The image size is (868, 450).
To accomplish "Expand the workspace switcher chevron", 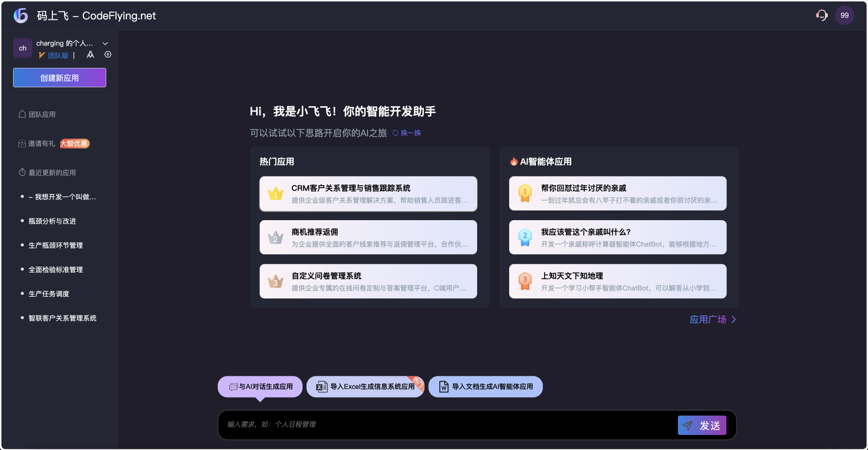I will [105, 43].
